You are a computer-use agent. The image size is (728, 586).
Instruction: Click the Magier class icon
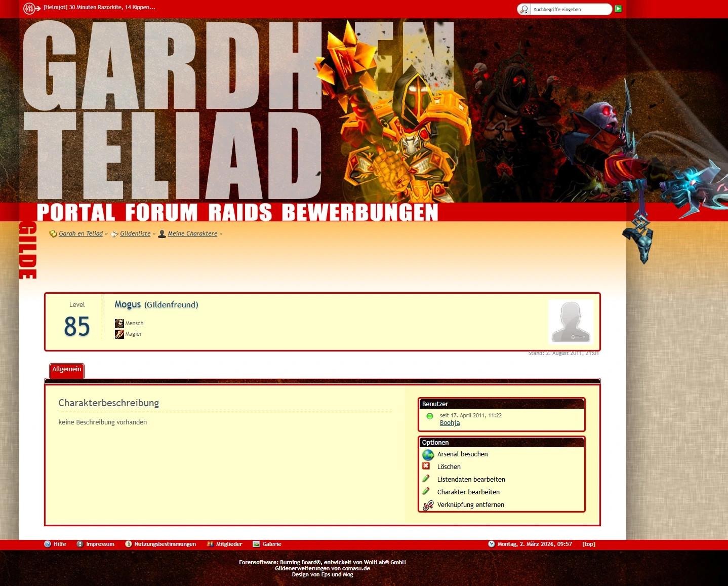(119, 334)
